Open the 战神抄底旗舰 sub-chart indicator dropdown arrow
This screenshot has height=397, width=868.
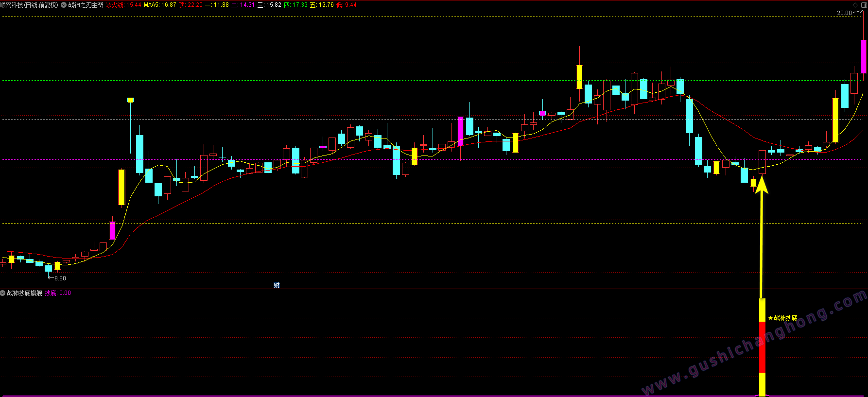pyautogui.click(x=3, y=293)
